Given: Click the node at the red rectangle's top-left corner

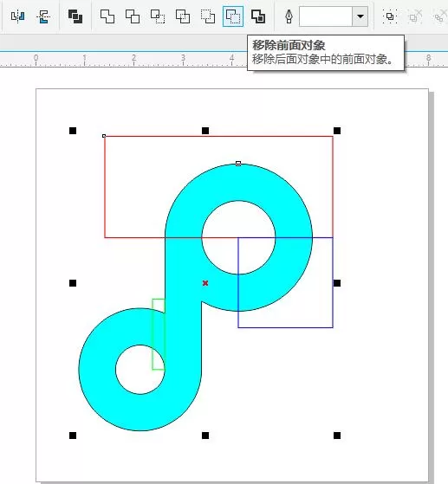Looking at the screenshot, I should [x=104, y=136].
